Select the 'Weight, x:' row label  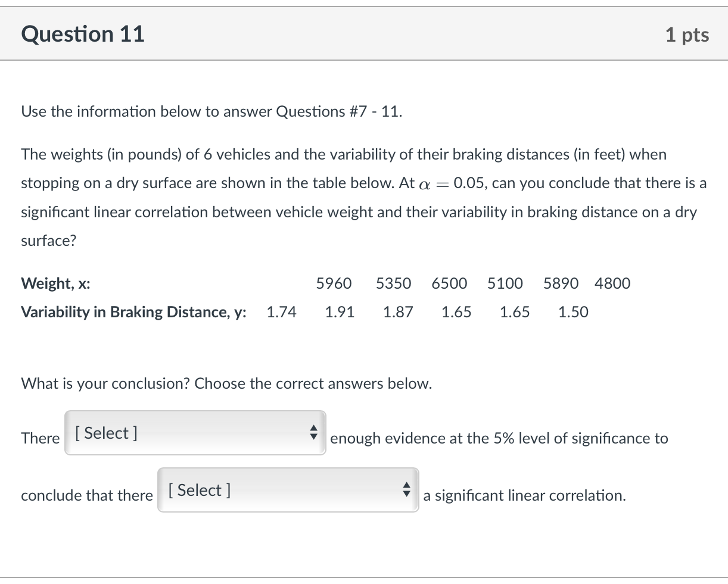[x=55, y=283]
